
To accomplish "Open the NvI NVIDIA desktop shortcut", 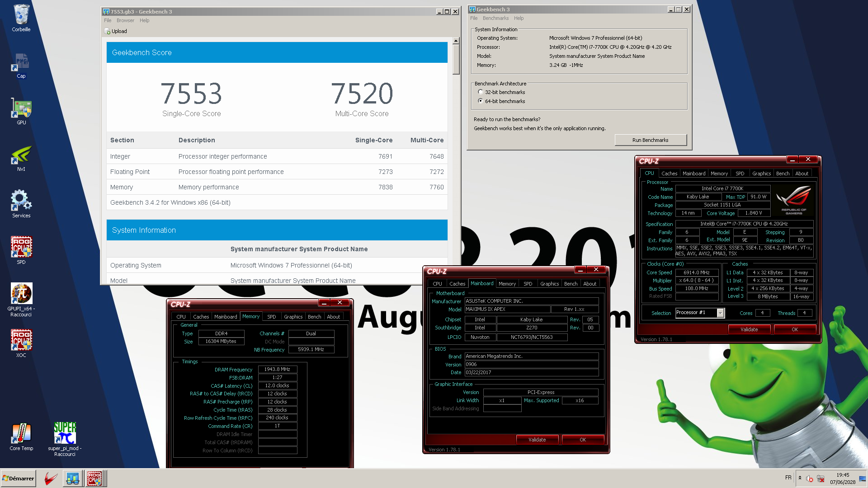I will 21,155.
